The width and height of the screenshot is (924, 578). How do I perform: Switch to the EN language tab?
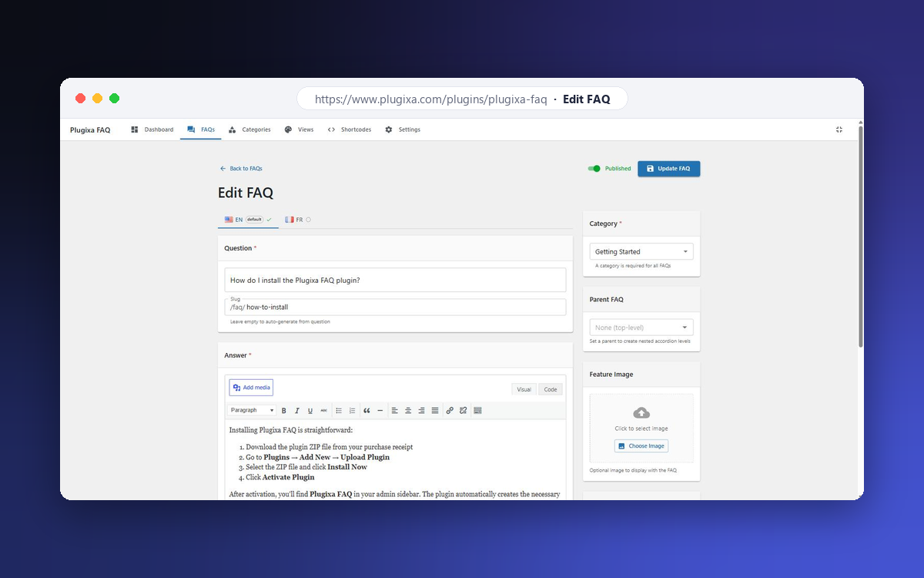point(248,220)
